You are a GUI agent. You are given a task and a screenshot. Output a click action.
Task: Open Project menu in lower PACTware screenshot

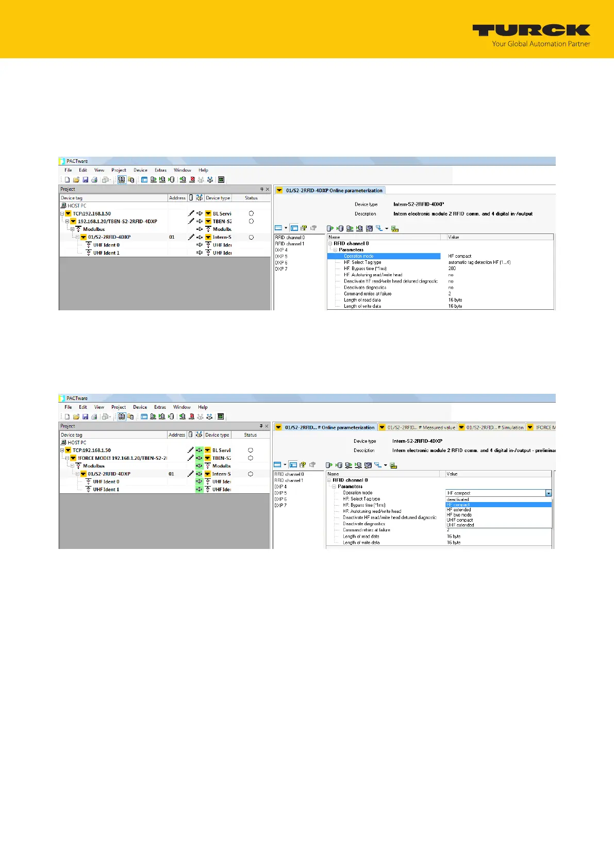[119, 407]
